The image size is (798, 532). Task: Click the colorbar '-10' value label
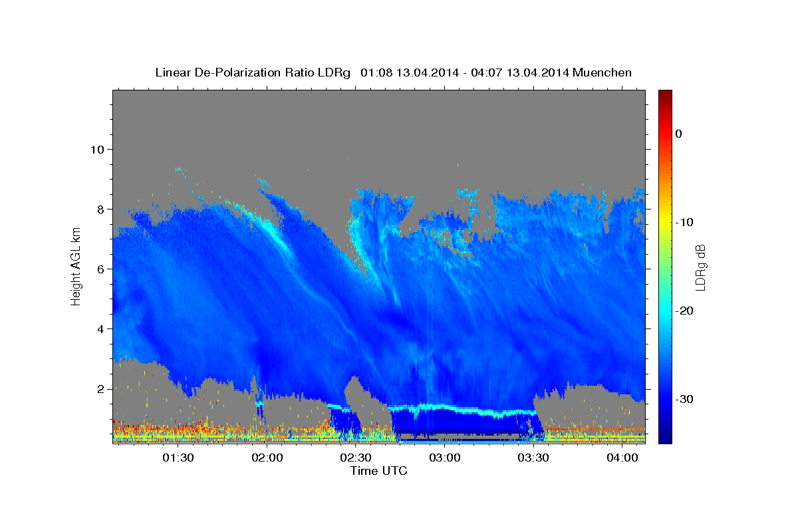(684, 222)
